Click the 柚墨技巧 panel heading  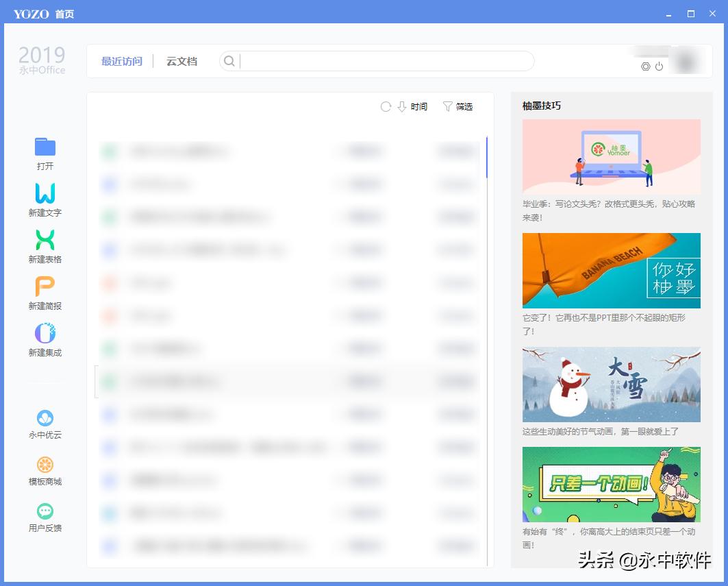(541, 106)
